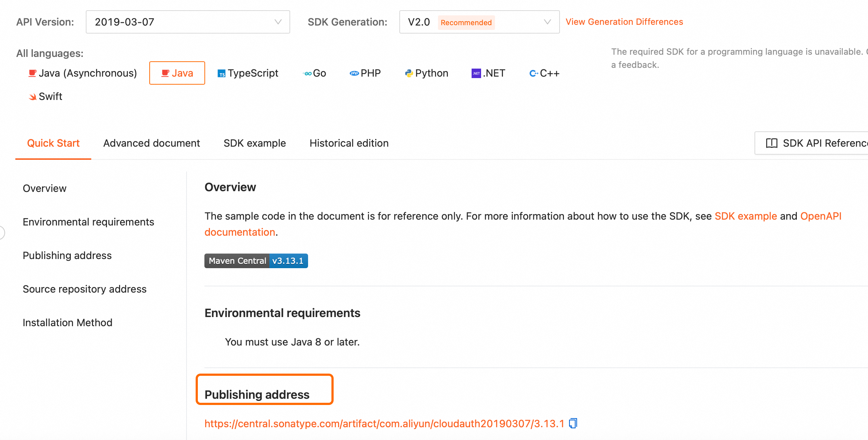868x440 pixels.
Task: Open the SDK Generation dropdown
Action: pos(479,22)
